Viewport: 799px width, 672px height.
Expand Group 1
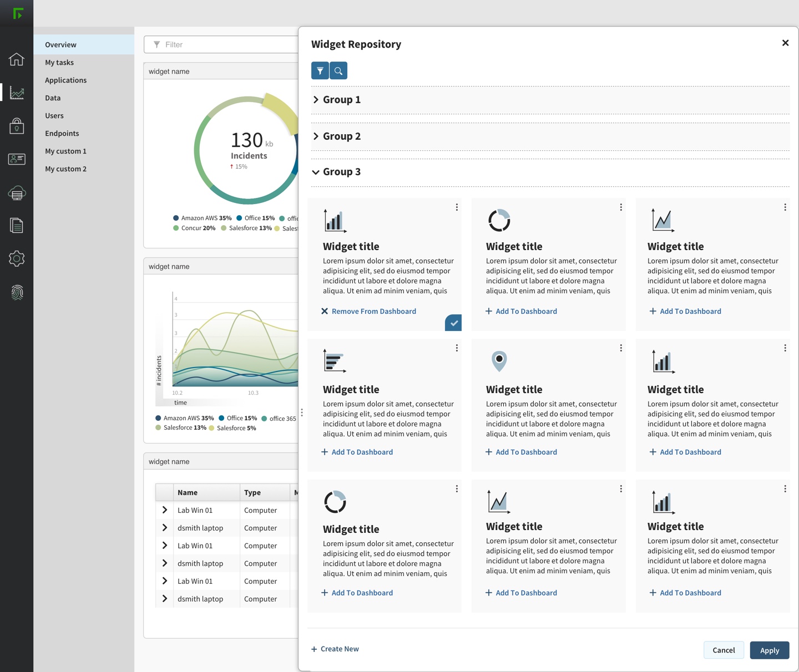316,100
